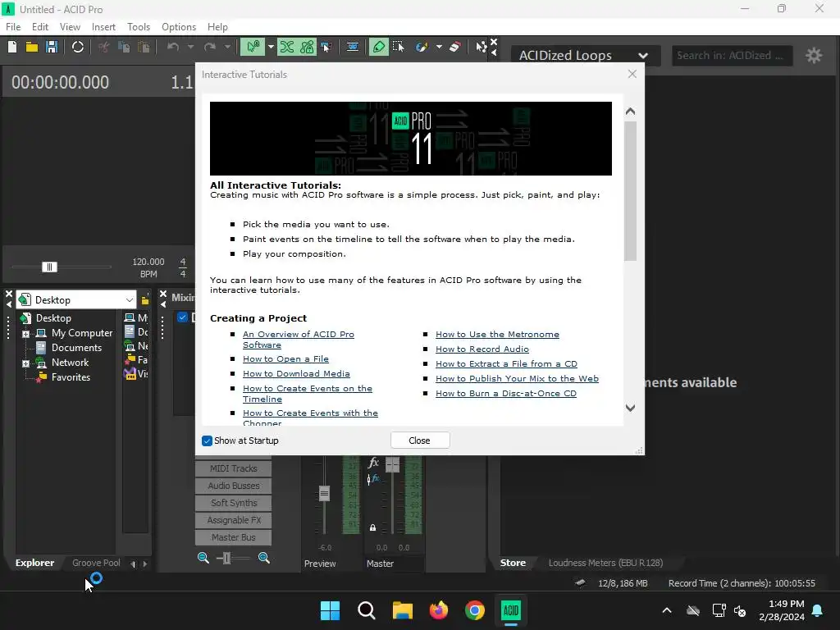Open How to Publish Your Mix to the Web

tap(517, 378)
